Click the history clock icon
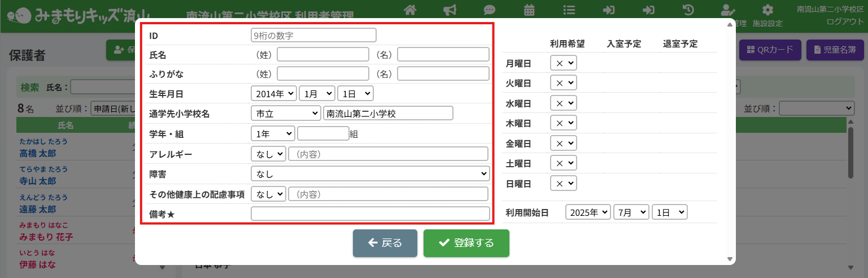Viewport: 868px width, 278px height. pos(688,10)
